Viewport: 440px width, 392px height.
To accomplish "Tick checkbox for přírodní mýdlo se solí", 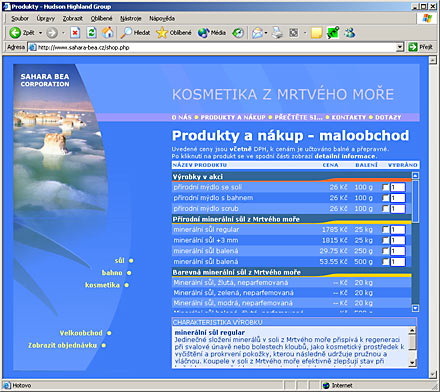I will [386, 187].
